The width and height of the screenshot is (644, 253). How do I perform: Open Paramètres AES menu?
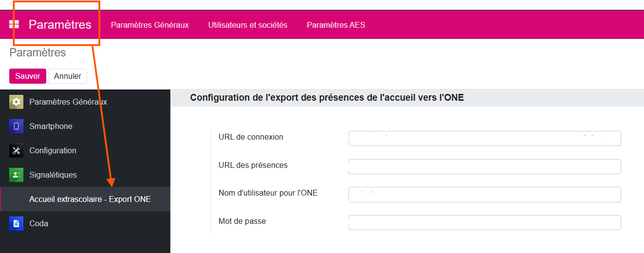coord(336,25)
